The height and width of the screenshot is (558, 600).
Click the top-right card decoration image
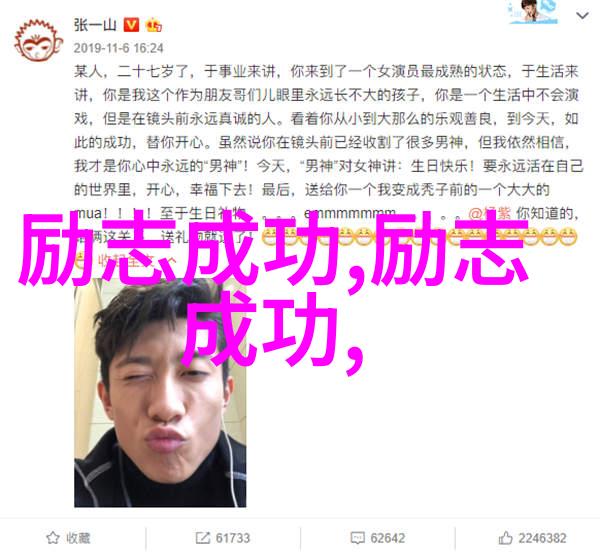coord(533,12)
